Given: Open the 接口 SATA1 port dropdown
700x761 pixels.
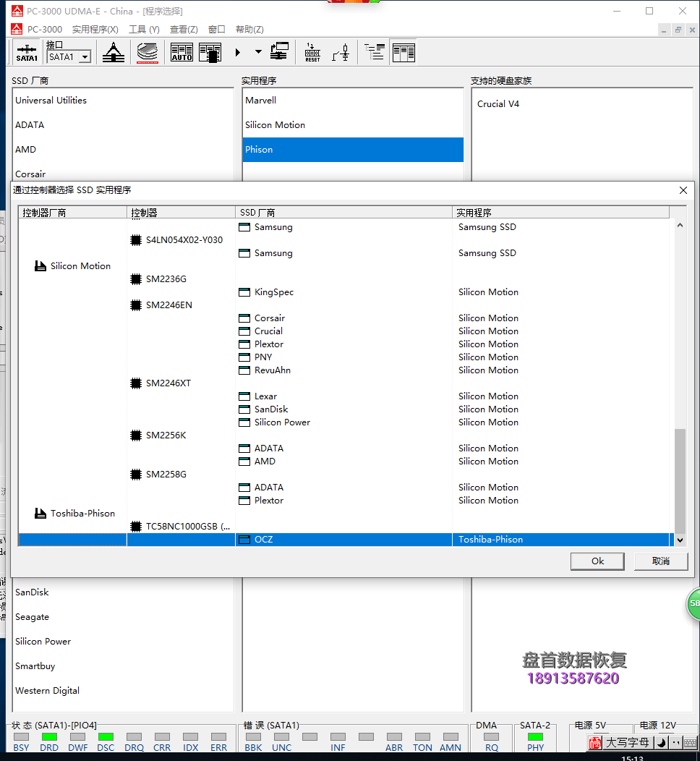Looking at the screenshot, I should [85, 56].
